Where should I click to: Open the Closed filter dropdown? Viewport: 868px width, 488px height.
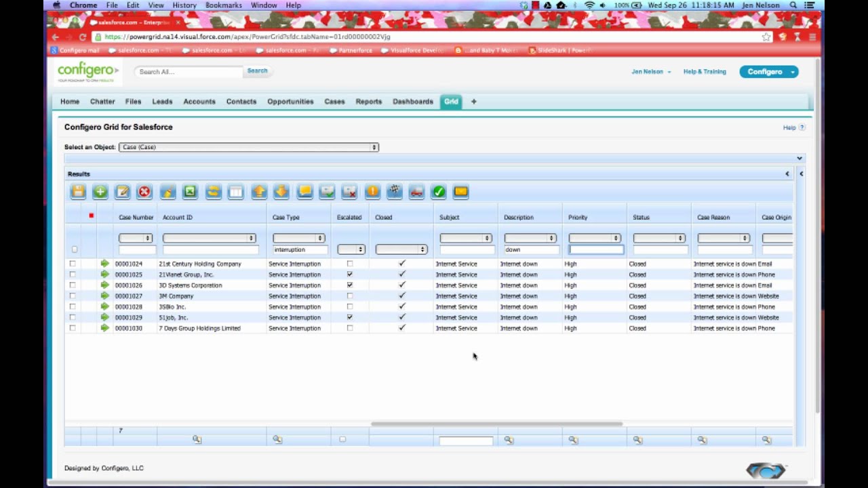tap(401, 249)
